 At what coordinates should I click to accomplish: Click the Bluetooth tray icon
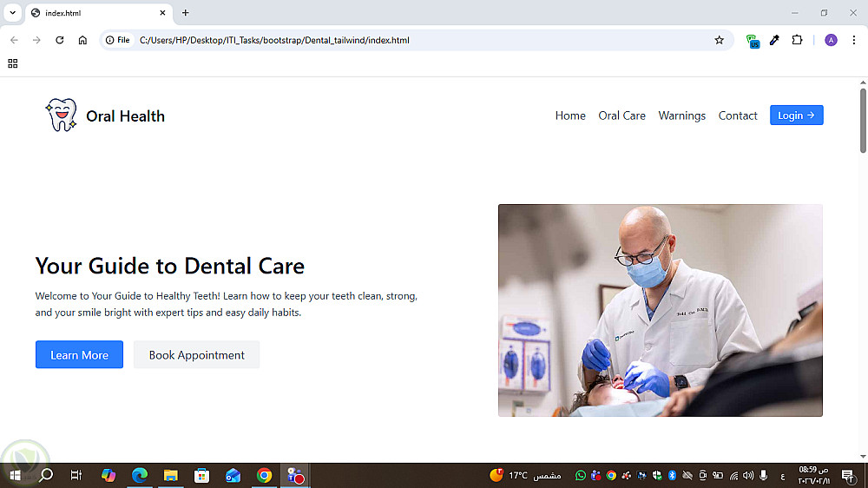click(672, 475)
